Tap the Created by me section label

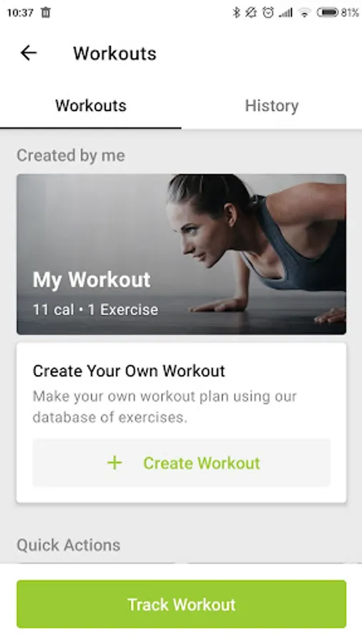(71, 155)
